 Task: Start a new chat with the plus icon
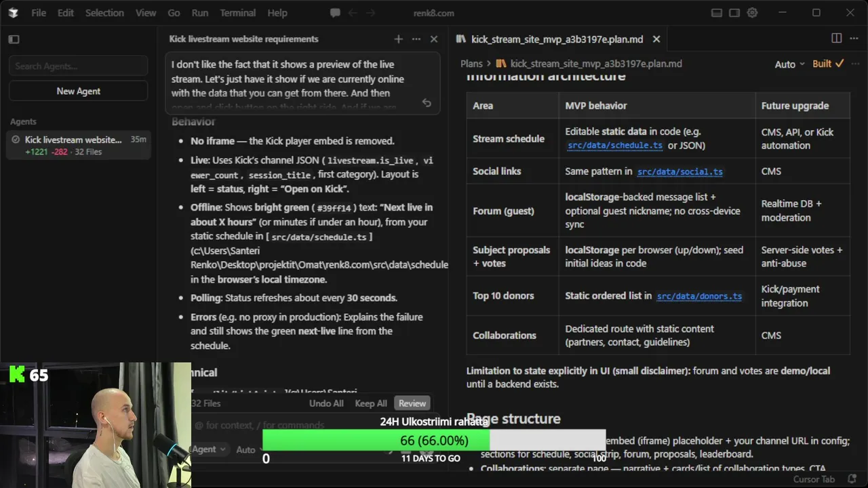coord(398,39)
